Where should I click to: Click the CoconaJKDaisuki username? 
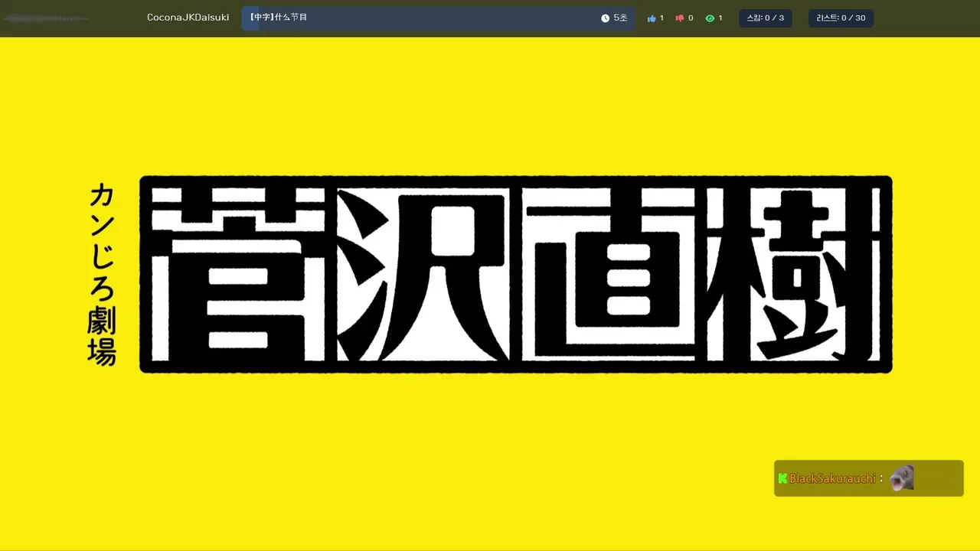[x=188, y=18]
